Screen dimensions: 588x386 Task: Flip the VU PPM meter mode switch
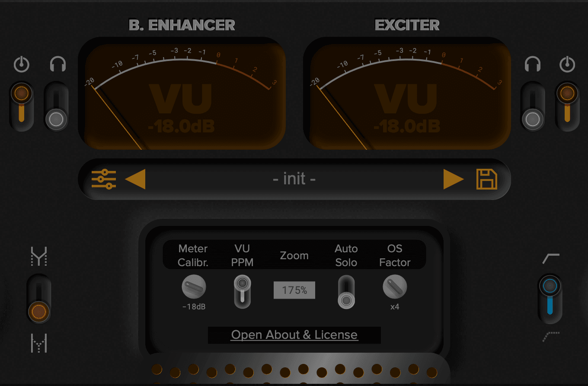tap(243, 292)
